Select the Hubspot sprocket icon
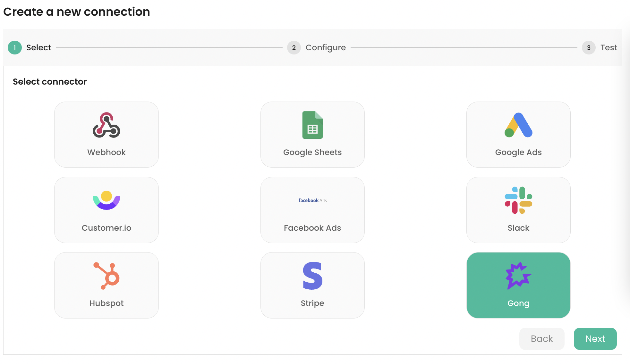This screenshot has width=630, height=364. point(106,276)
